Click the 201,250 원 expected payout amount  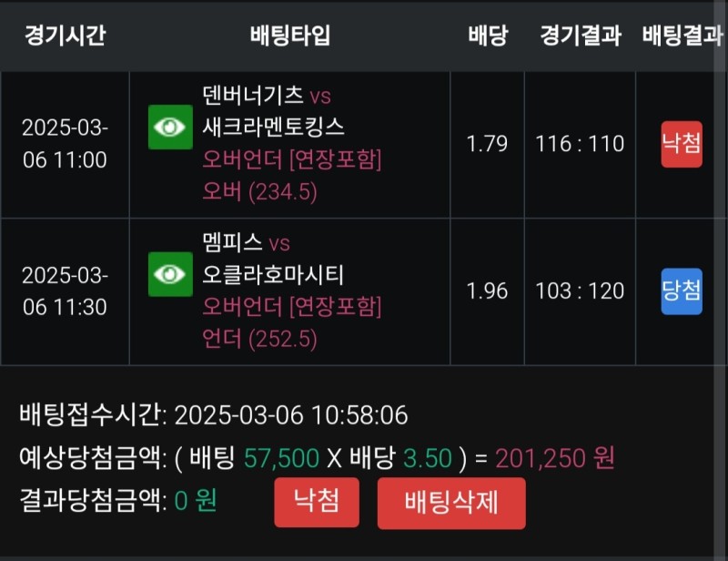tap(555, 458)
